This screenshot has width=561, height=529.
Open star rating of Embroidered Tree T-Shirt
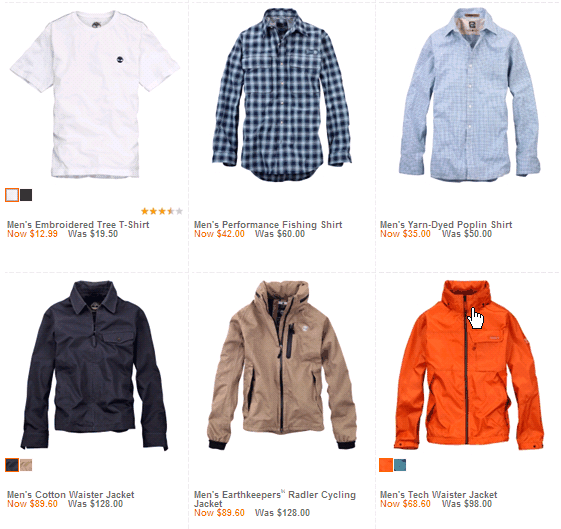click(162, 211)
